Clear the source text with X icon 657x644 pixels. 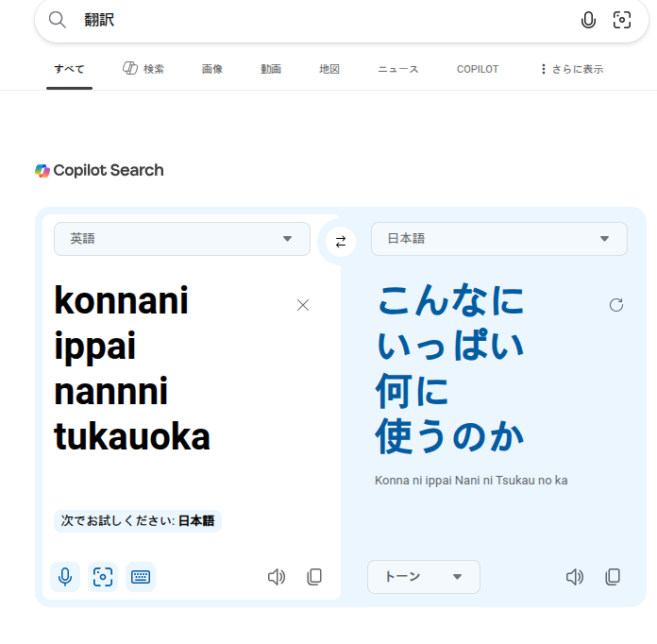303,305
